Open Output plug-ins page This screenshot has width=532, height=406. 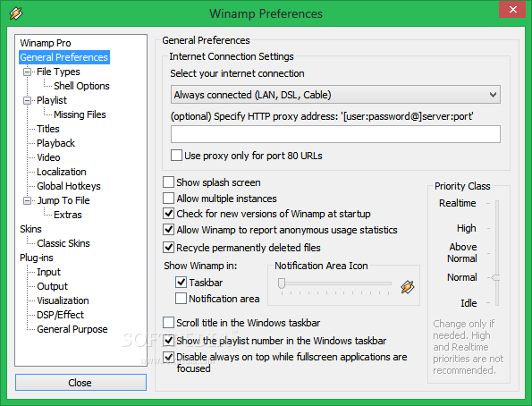pos(52,286)
